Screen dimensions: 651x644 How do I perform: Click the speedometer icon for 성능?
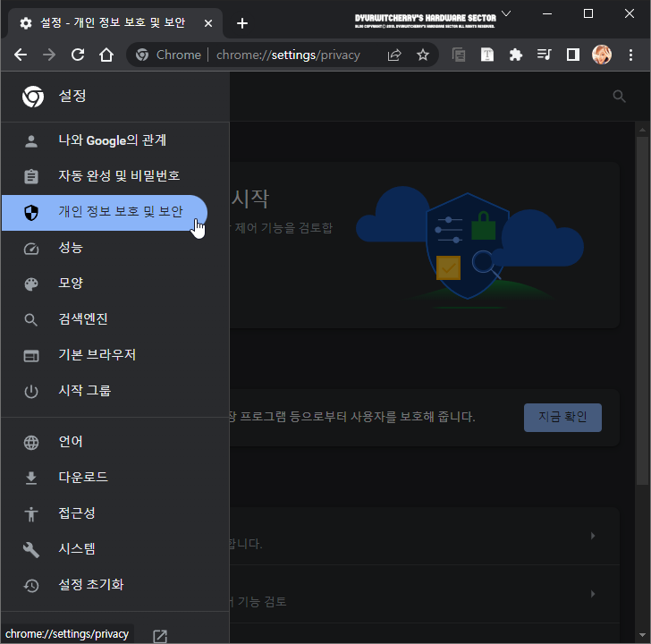pyautogui.click(x=31, y=249)
